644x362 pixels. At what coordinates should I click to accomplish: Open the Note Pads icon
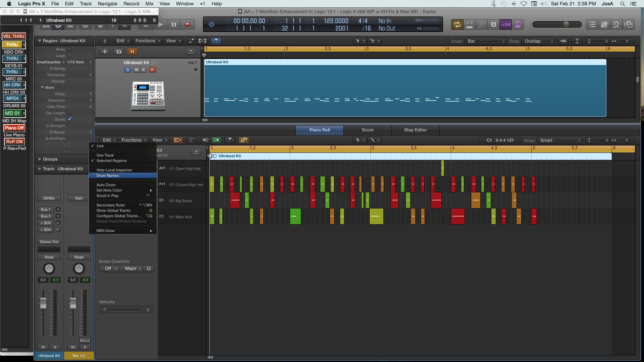tap(604, 24)
